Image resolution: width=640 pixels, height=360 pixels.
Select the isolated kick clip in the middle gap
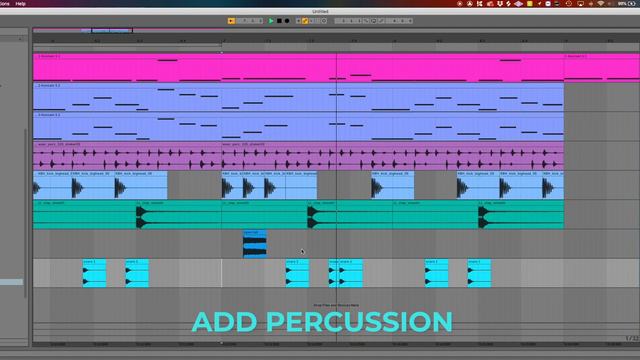click(x=393, y=185)
